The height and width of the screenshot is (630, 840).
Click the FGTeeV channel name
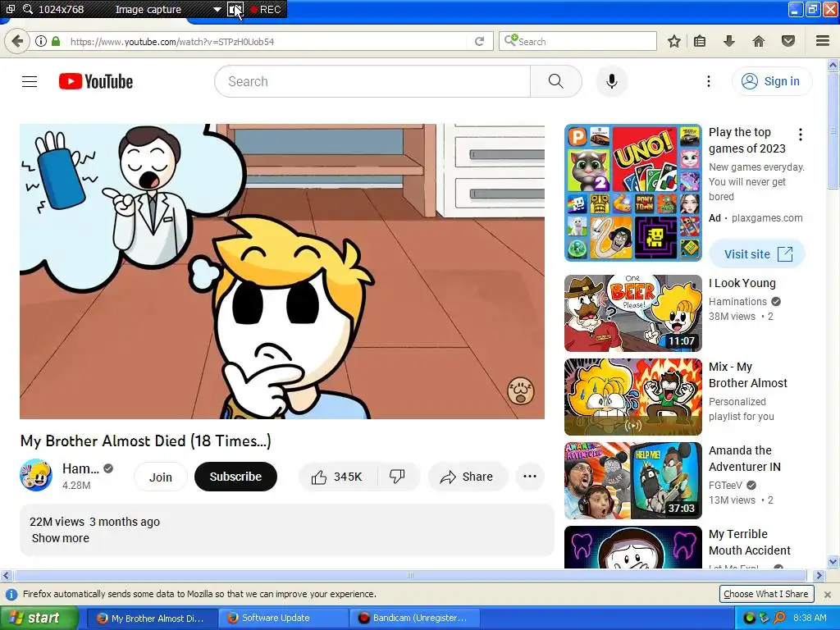725,486
